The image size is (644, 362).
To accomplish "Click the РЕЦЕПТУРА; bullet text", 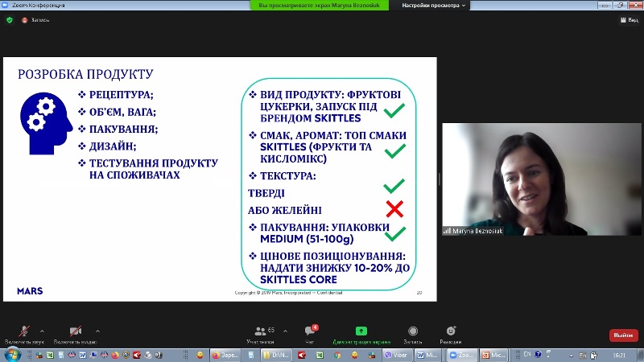I will [x=122, y=95].
